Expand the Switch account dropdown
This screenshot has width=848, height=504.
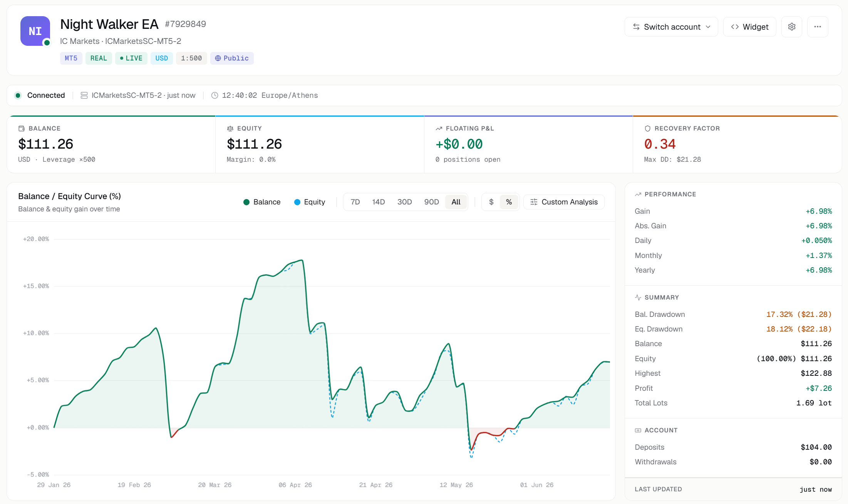[x=671, y=27]
